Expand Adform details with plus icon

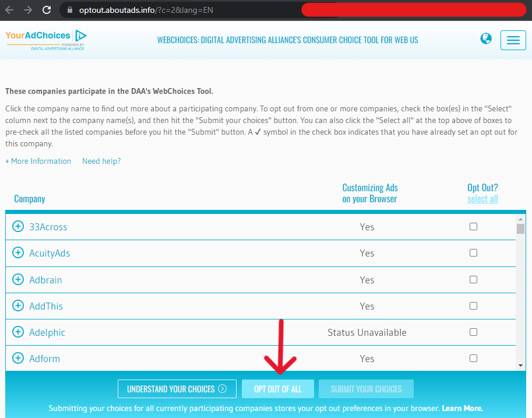tap(18, 358)
